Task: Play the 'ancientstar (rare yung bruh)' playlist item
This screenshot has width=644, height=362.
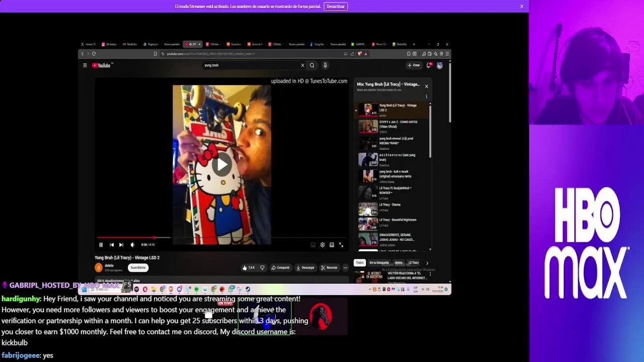Action: pos(392,159)
